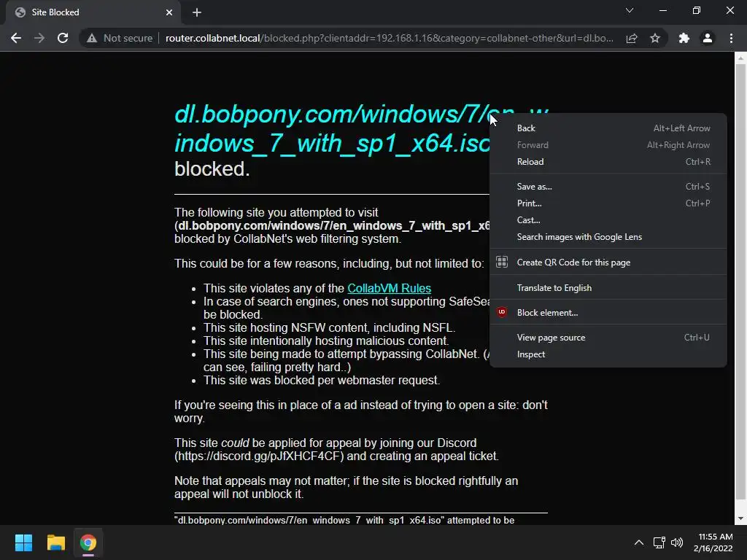Click the Chrome taskbar icon
The height and width of the screenshot is (560, 747).
(x=88, y=542)
